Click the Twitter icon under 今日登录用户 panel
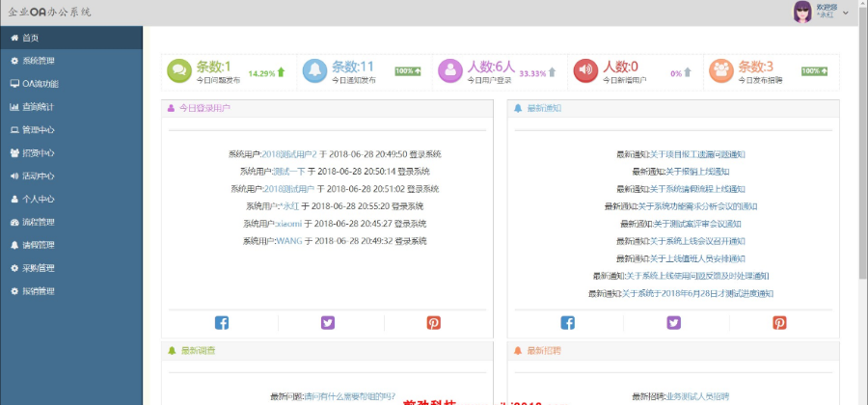The height and width of the screenshot is (405, 868). pos(328,323)
